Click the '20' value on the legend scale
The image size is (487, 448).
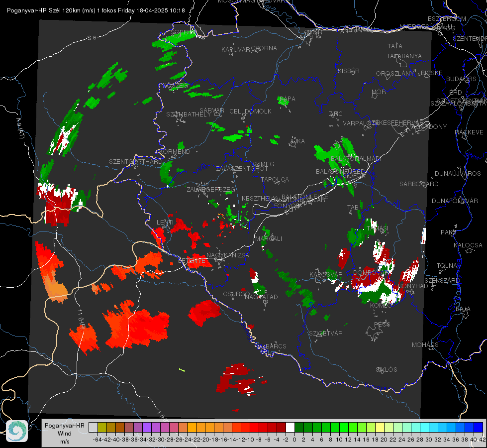384,440
